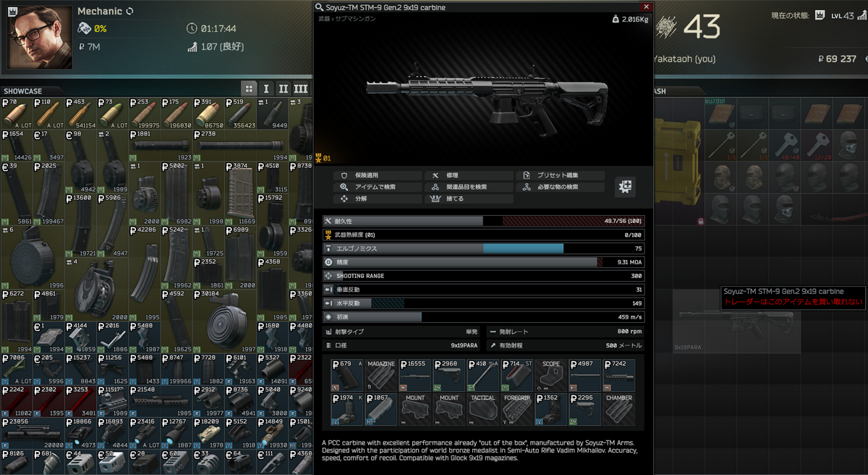Refresh the Mechanic trader assortment
Viewport: 868px width, 475px height.
pos(129,12)
